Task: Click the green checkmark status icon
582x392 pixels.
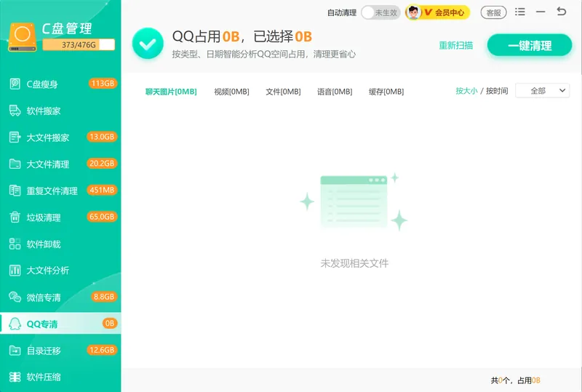Action: coord(148,44)
